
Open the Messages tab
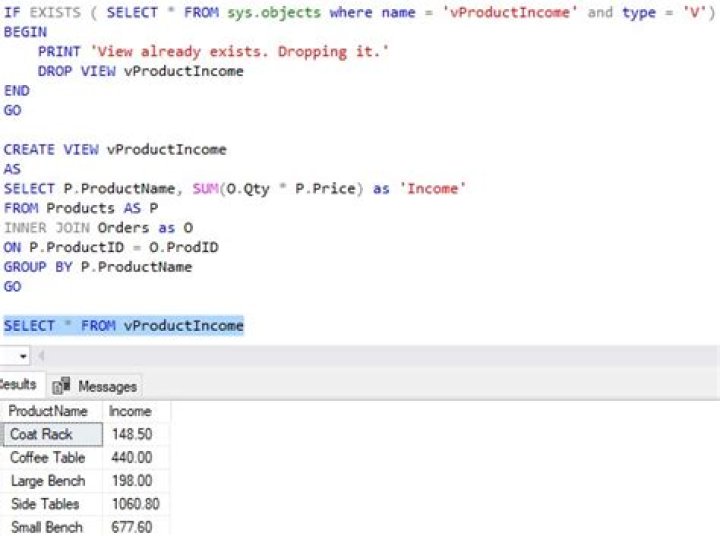coord(106,386)
